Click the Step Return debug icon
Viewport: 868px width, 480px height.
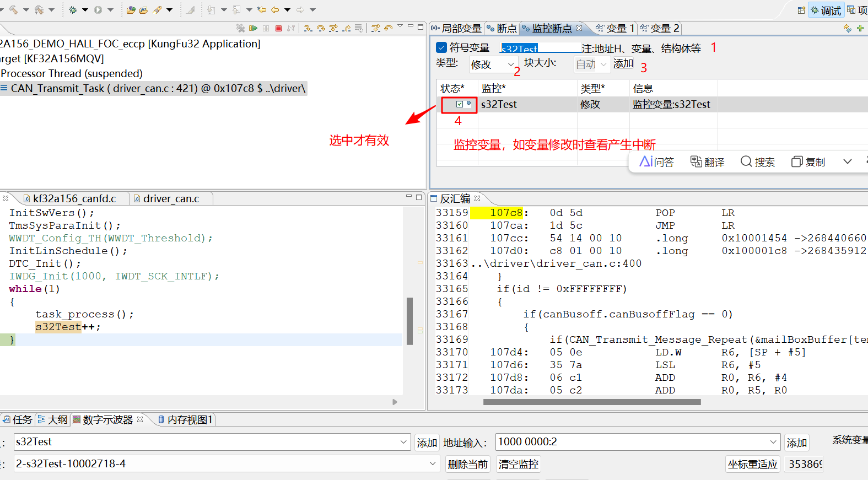tap(346, 28)
